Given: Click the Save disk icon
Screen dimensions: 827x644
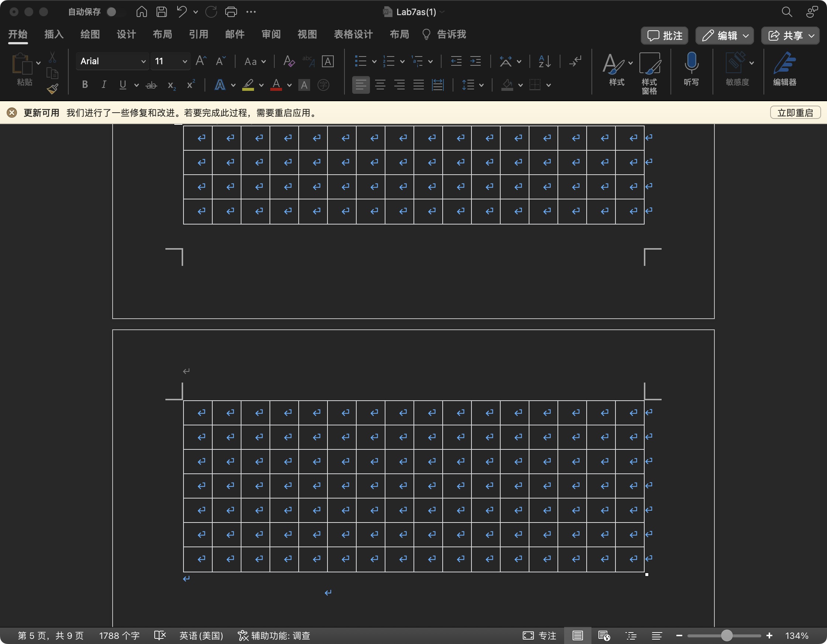Looking at the screenshot, I should click(162, 12).
